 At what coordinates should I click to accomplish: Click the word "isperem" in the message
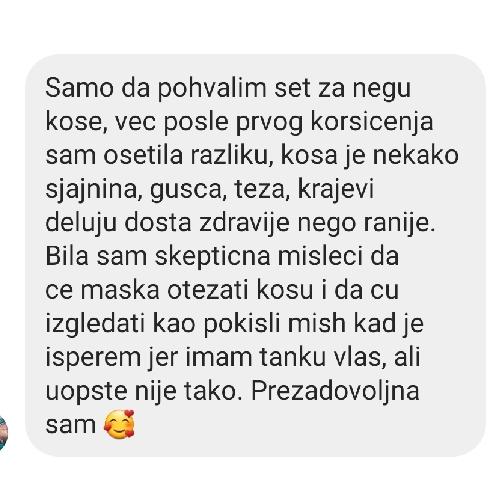pos(93,359)
